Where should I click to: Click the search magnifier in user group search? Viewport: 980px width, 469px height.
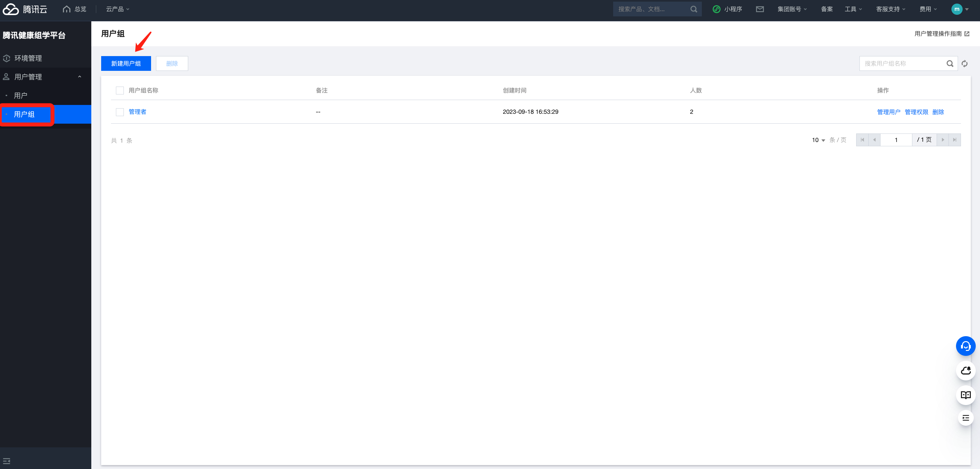tap(949, 64)
